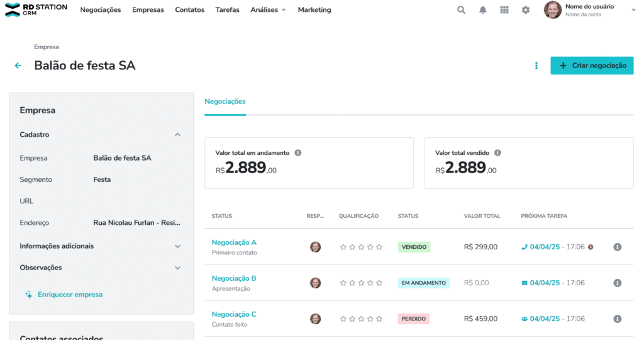This screenshot has width=644, height=340.
Task: Rate Negociação B with five stars
Action: point(379,283)
